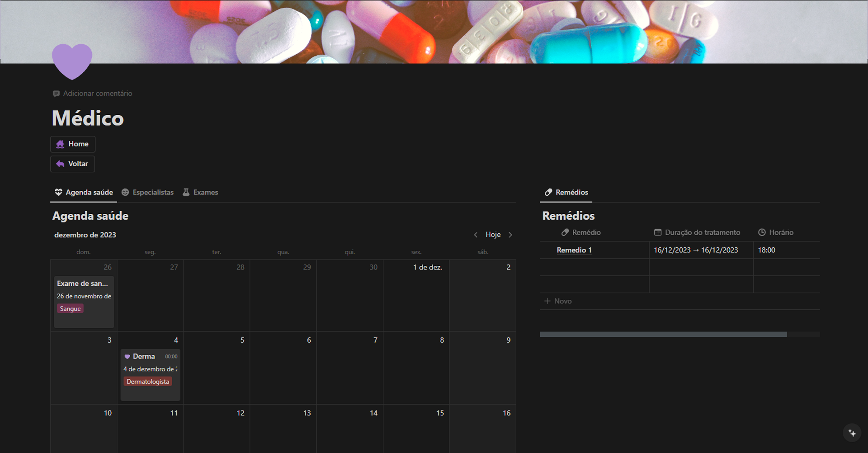Click the Médico page title
The height and width of the screenshot is (453, 868).
(88, 118)
